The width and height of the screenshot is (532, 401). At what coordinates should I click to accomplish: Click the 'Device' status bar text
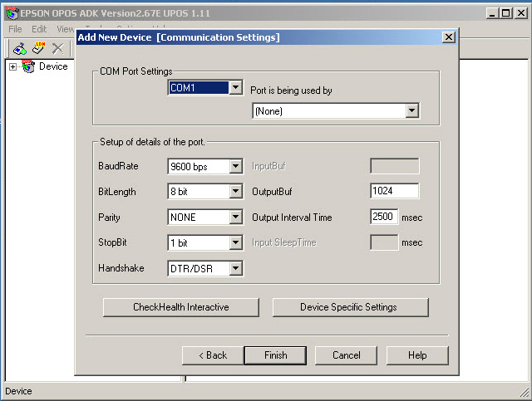[18, 391]
